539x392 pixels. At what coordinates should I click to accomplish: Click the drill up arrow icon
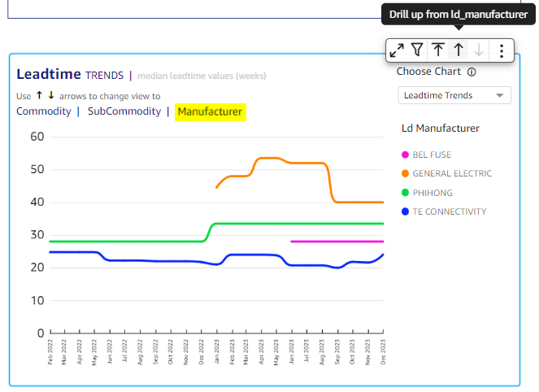click(459, 50)
